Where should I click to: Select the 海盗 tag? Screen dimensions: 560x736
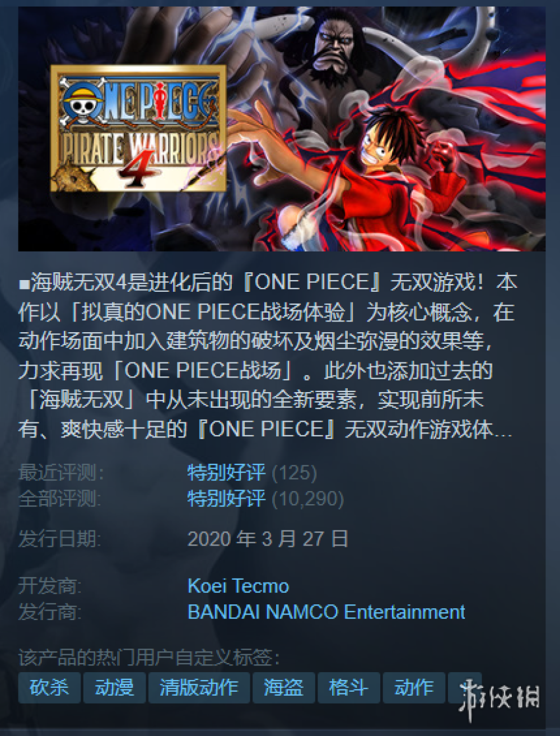(283, 687)
